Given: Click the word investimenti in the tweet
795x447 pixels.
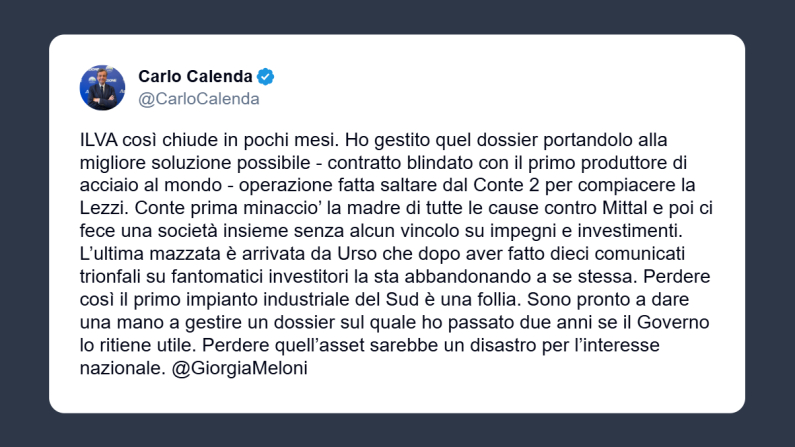Looking at the screenshot, I should pos(620,230).
